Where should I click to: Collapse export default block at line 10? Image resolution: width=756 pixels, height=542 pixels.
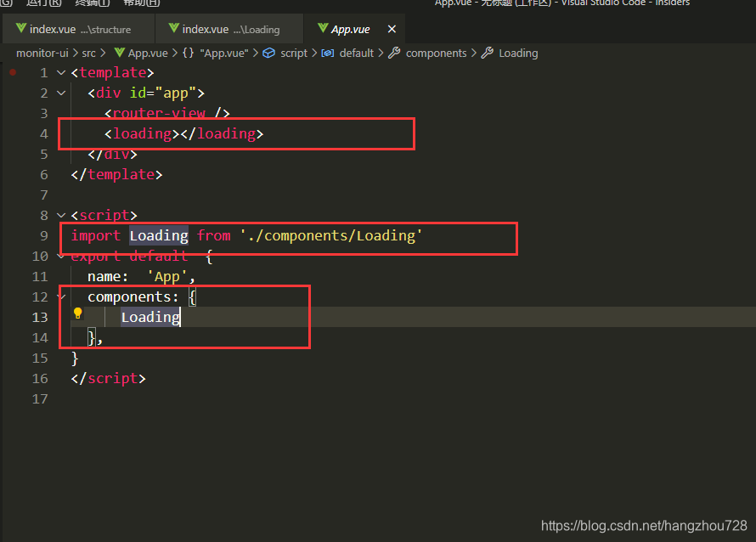61,256
